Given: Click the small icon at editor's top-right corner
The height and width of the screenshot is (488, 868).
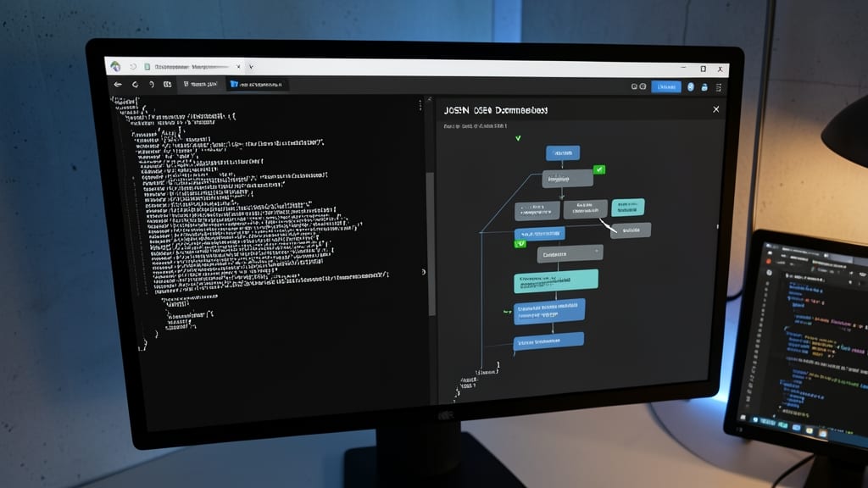Looking at the screenshot, I should tap(429, 100).
